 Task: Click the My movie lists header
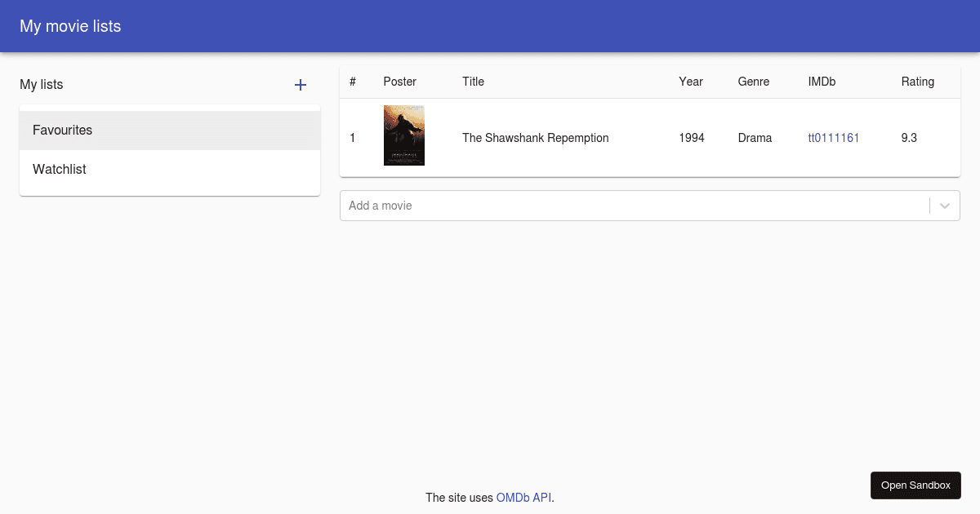click(x=70, y=26)
